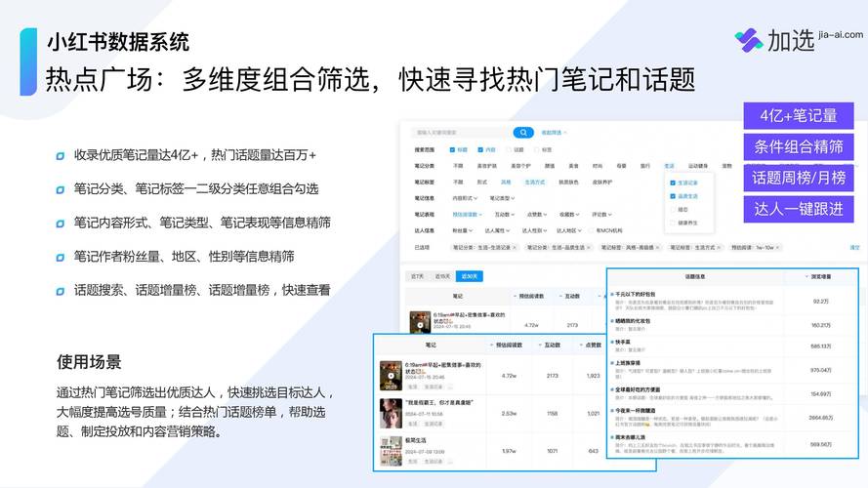Screen dimensions: 868x488
Task: Click the 达人一键跟进 purple badge
Action: [799, 209]
